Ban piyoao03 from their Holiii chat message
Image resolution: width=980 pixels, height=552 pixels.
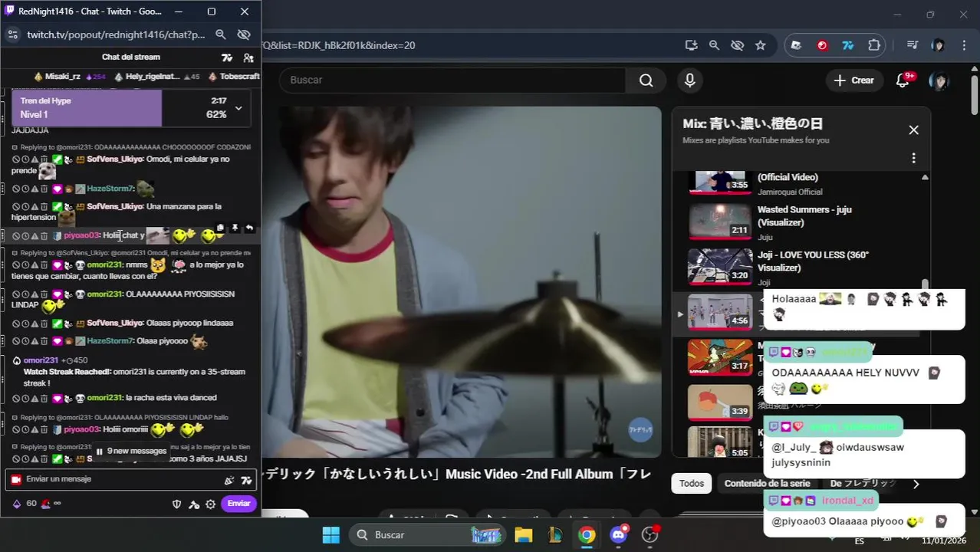click(x=15, y=236)
